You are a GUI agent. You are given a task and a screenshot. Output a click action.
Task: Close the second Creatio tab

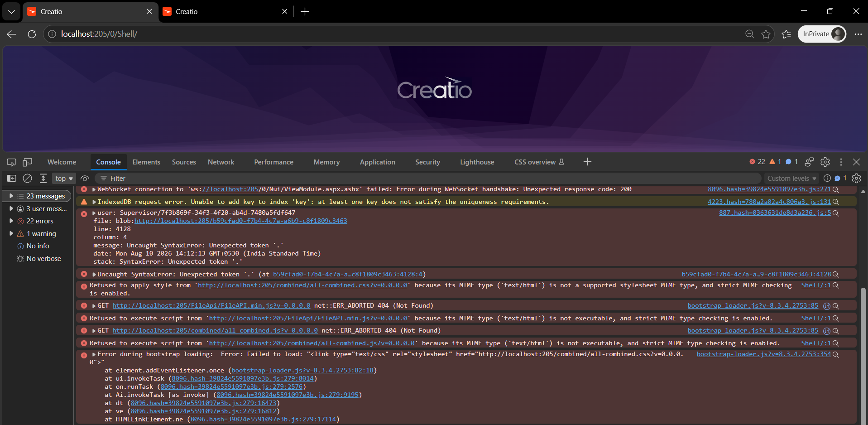(284, 12)
